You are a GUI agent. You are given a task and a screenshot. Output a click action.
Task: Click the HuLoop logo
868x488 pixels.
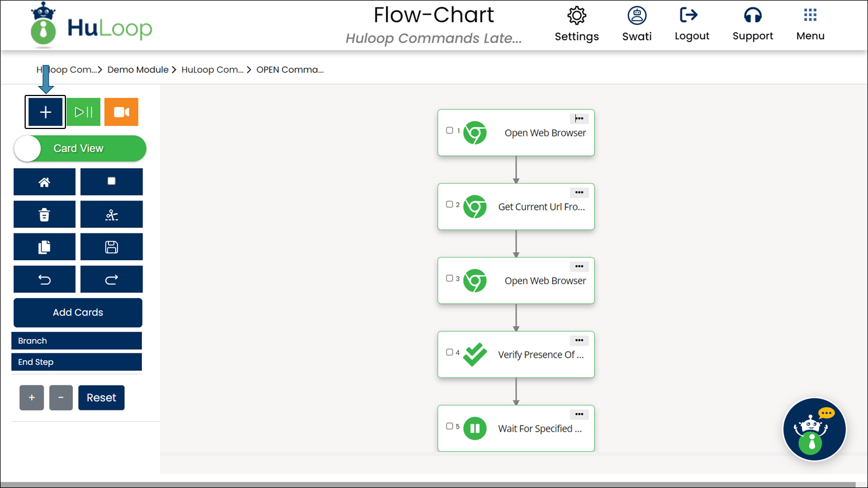tap(92, 25)
